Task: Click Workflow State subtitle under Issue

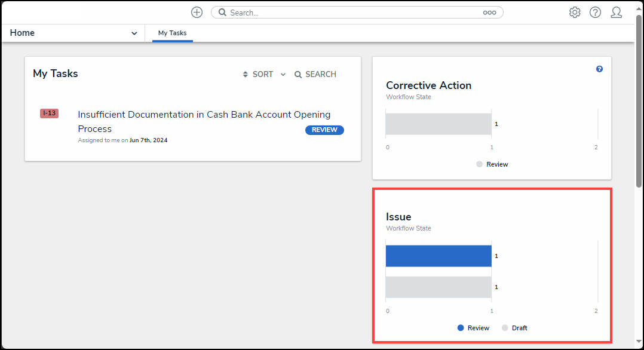Action: [x=408, y=228]
